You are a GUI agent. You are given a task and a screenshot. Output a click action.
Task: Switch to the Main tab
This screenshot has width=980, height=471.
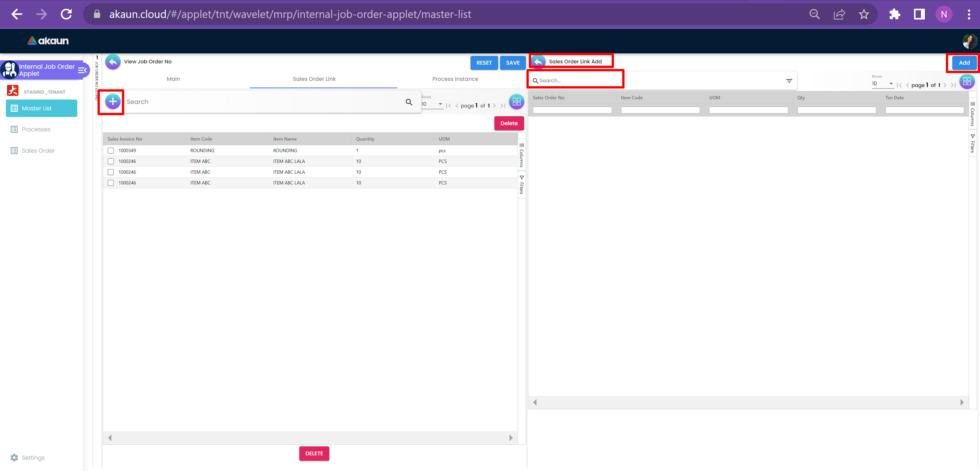pos(173,79)
